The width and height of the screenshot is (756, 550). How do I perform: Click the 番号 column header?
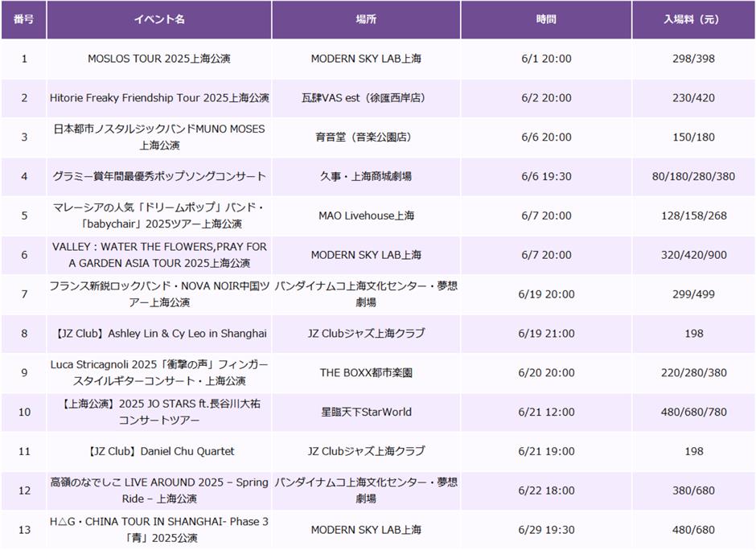(23, 19)
